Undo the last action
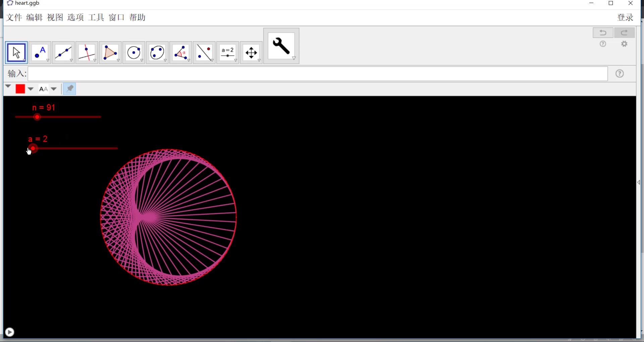The image size is (644, 342). point(603,33)
